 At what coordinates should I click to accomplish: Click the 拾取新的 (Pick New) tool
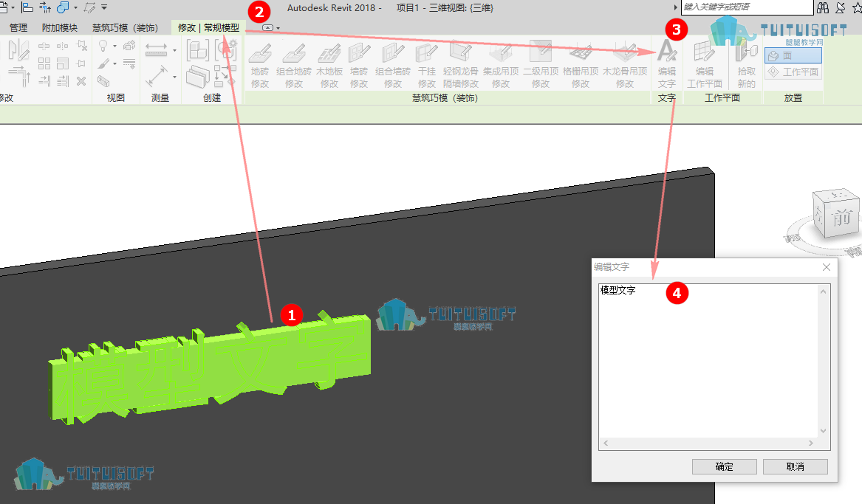(x=746, y=64)
